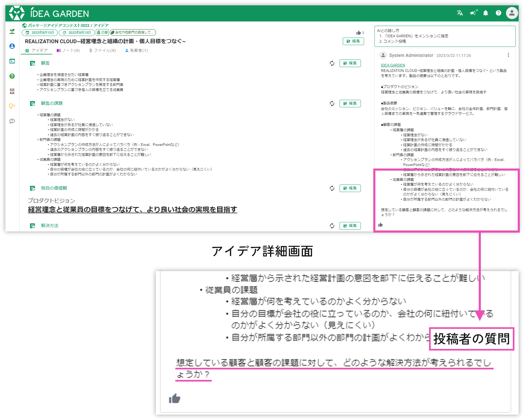Click the help question mark in header
Viewport: 524px width, 420px height.
[498, 13]
